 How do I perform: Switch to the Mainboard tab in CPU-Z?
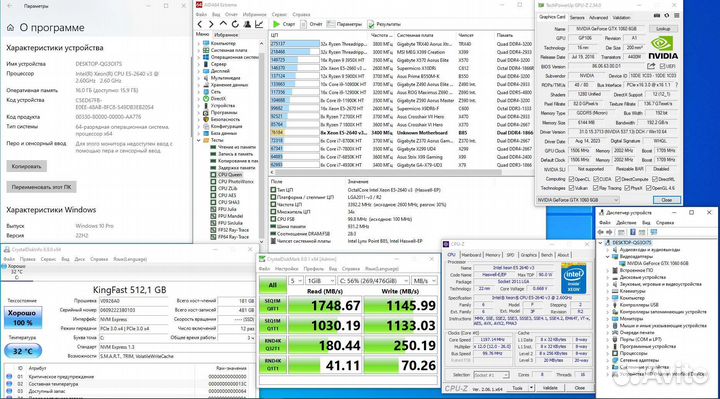(x=471, y=255)
